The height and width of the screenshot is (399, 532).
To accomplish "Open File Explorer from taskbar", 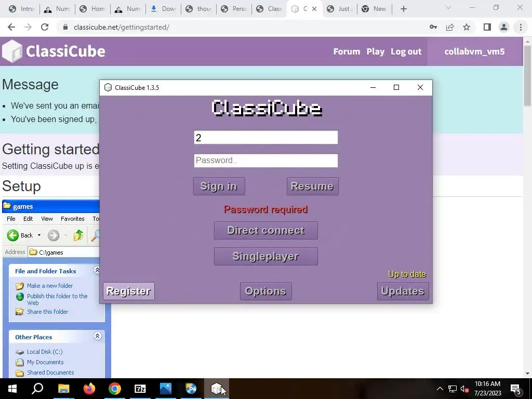I will (x=63, y=389).
